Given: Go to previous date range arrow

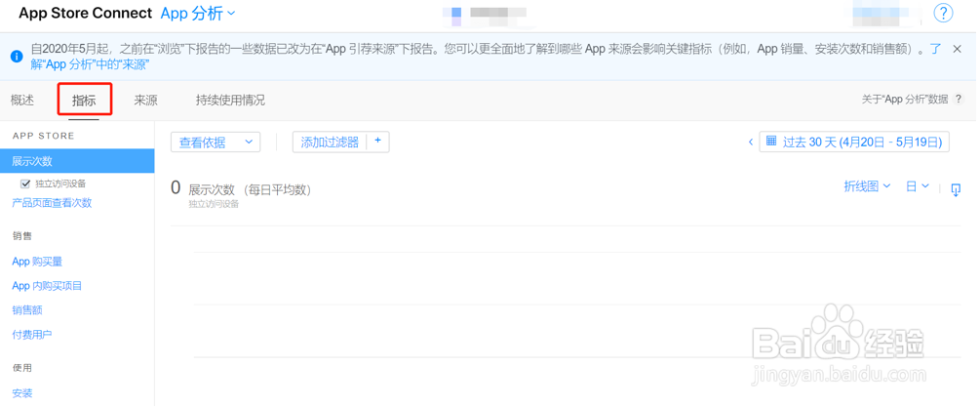Looking at the screenshot, I should (751, 143).
